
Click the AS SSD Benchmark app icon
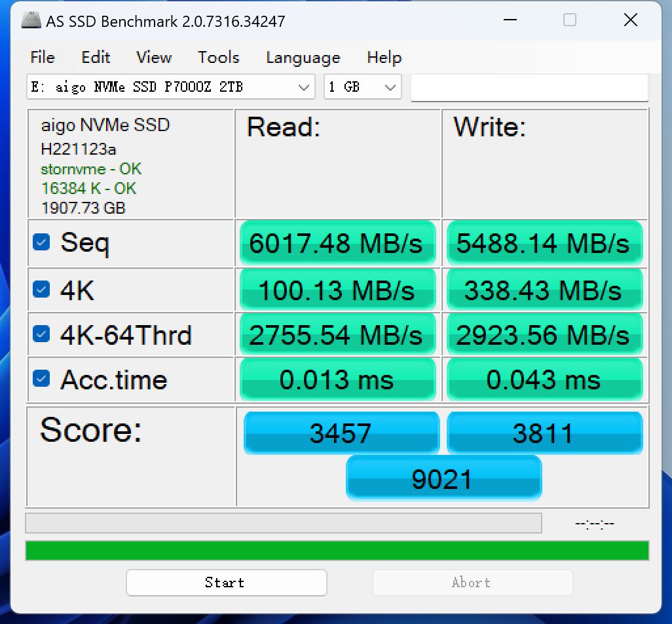tap(31, 20)
